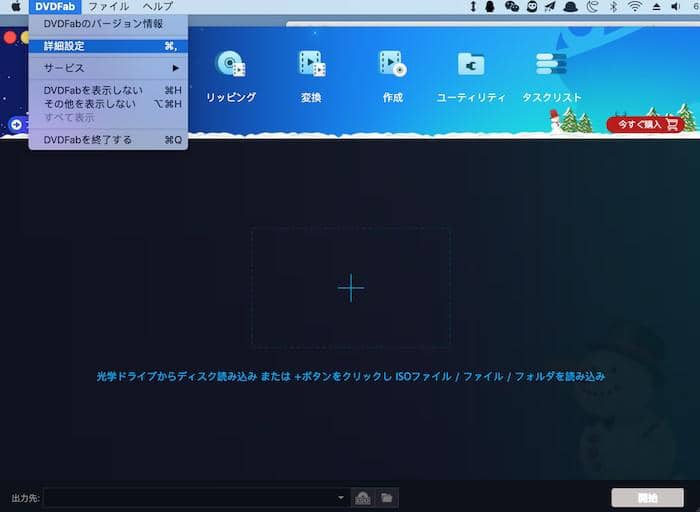Open the リッピング (Ripping) module
Viewport: 700px width, 512px height.
(x=231, y=76)
